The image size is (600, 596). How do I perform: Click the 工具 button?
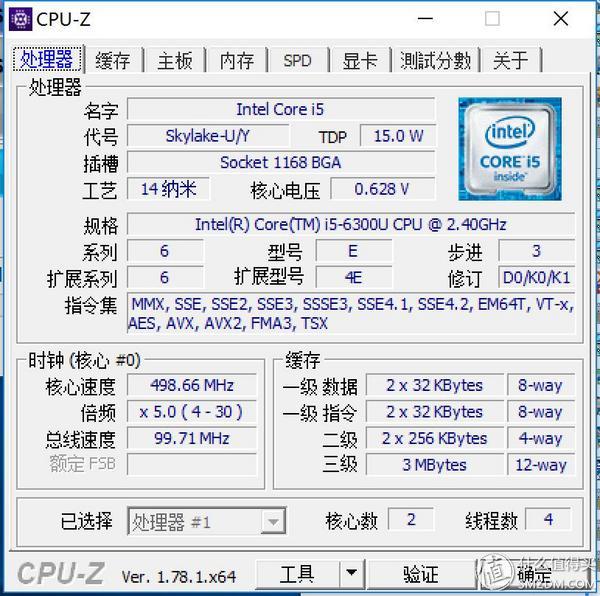pos(297,573)
